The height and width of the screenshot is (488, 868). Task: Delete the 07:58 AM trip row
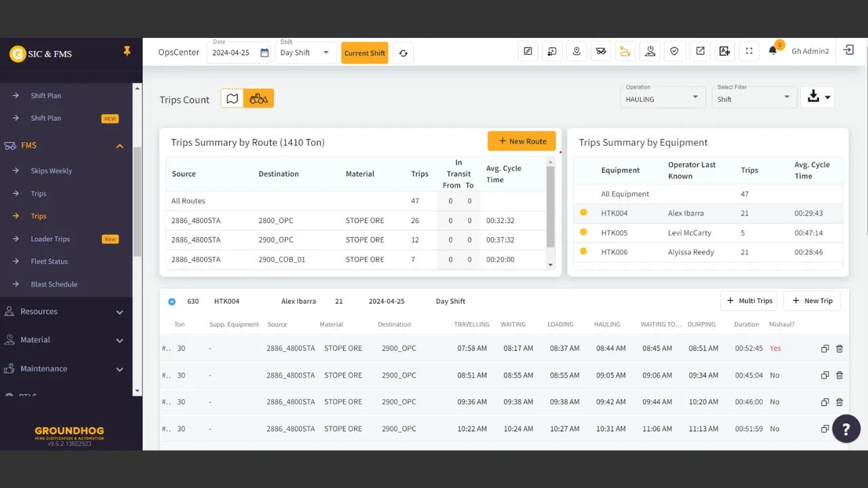pos(840,348)
